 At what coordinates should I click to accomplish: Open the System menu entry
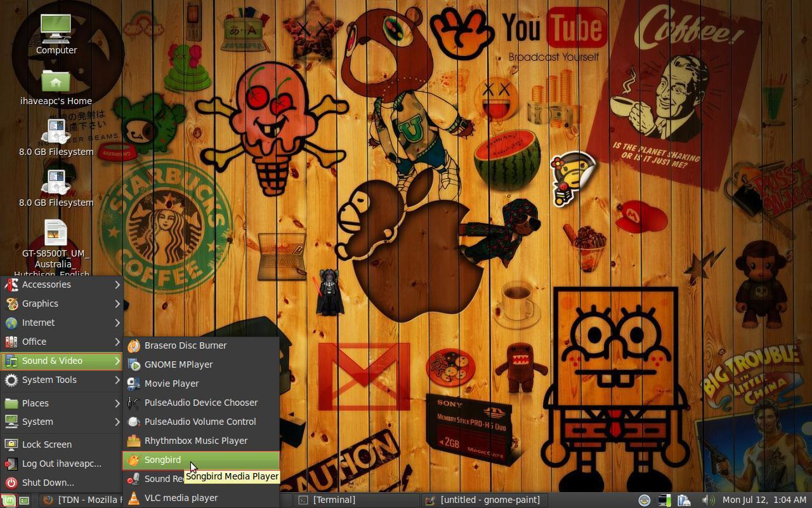pos(62,422)
